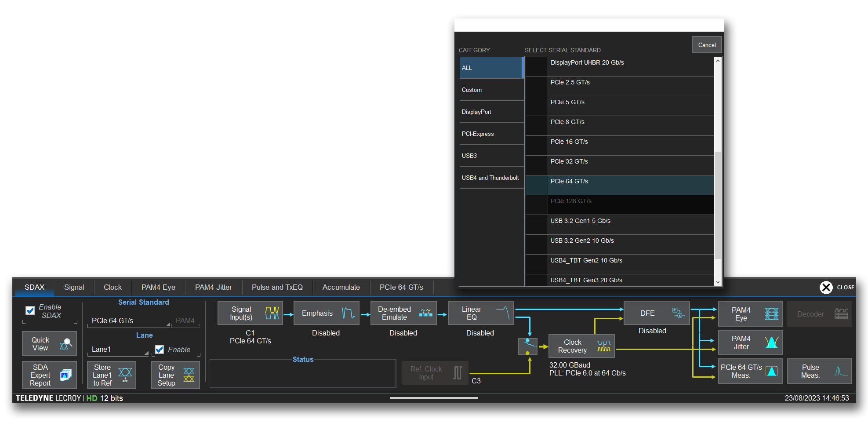
Task: Open the Clock Recovery waveform icon
Action: [603, 346]
